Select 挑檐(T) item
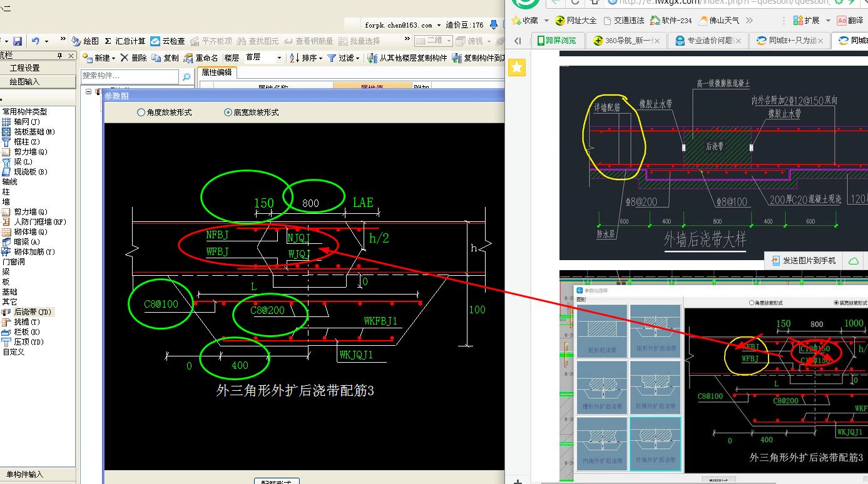This screenshot has height=484, width=868. pos(21,322)
